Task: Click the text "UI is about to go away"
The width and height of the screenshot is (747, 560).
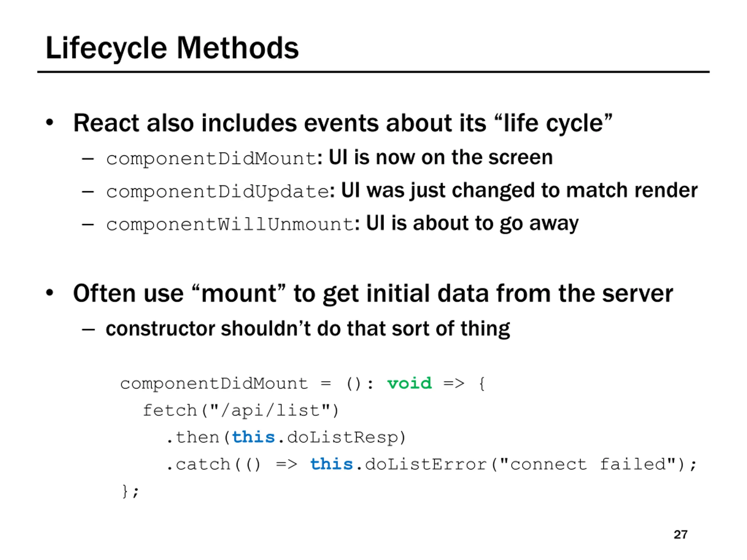Action: [x=472, y=223]
